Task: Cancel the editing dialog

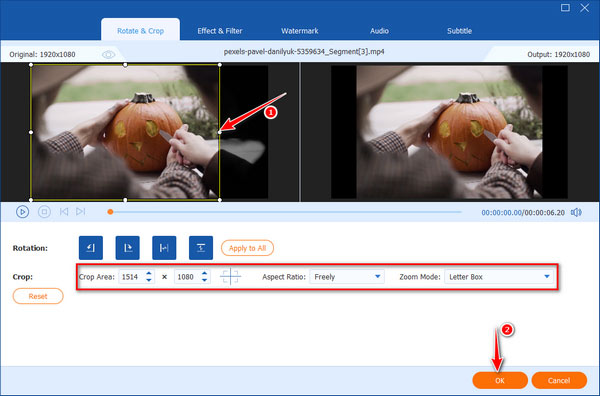Action: click(x=559, y=380)
